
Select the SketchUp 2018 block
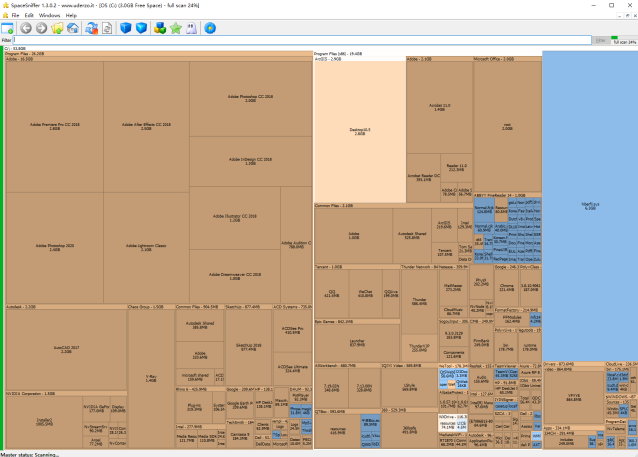click(249, 347)
